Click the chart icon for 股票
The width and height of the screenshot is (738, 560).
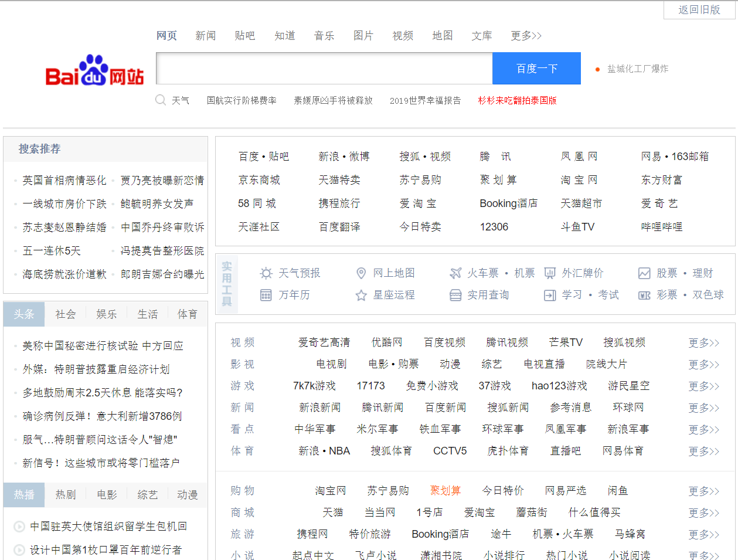pyautogui.click(x=644, y=273)
